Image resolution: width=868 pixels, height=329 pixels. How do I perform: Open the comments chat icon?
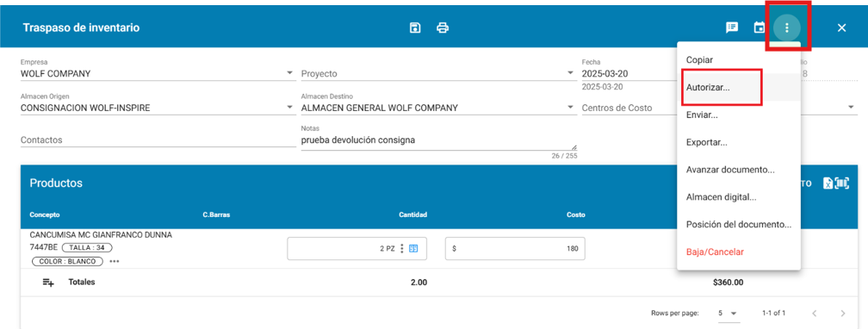pyautogui.click(x=732, y=28)
